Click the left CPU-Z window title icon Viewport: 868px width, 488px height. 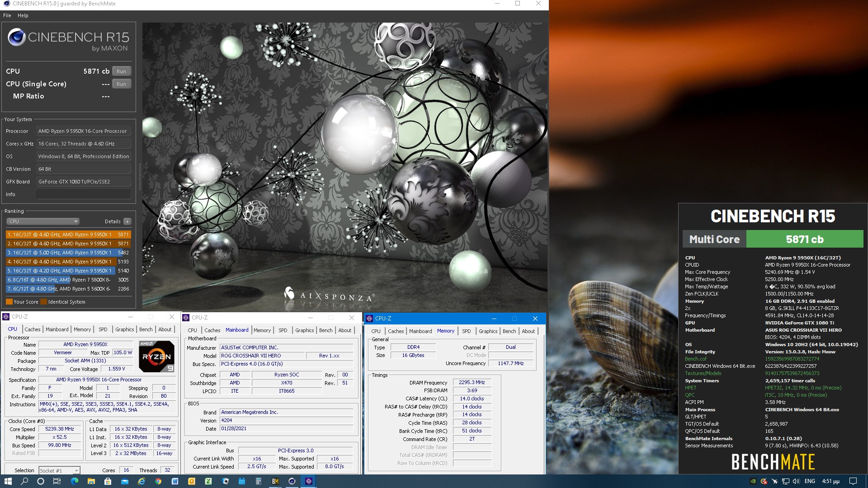6,317
